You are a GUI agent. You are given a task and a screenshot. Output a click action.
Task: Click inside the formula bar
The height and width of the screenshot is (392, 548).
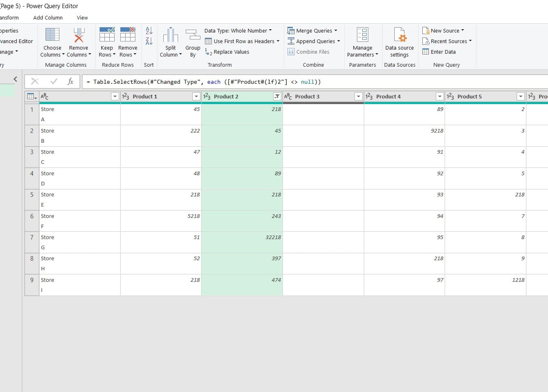click(x=315, y=82)
